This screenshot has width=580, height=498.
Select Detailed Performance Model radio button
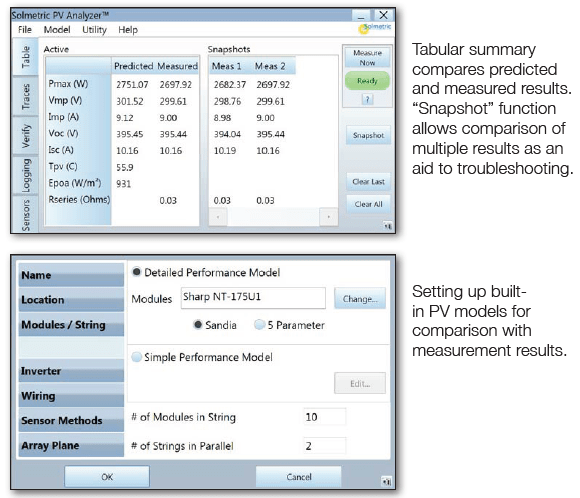point(136,272)
